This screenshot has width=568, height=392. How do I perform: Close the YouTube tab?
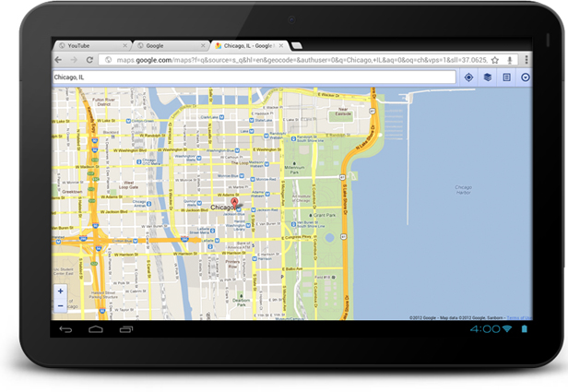124,45
